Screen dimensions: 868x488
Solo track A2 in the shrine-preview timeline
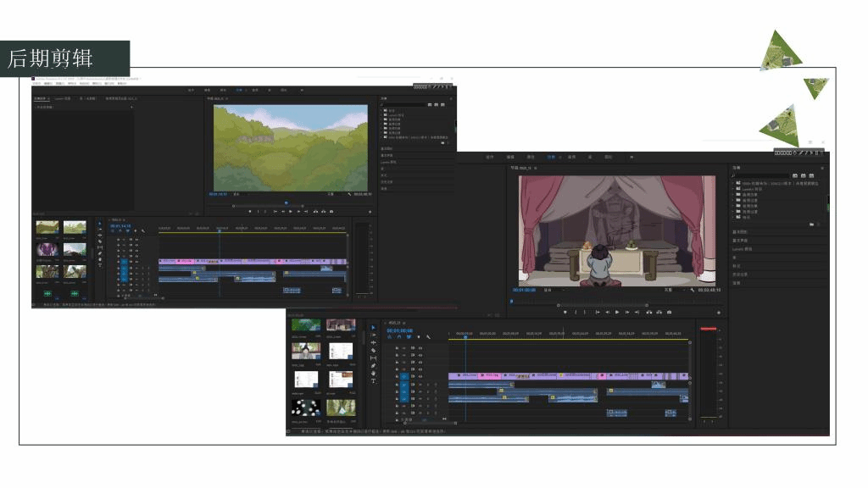pyautogui.click(x=427, y=391)
